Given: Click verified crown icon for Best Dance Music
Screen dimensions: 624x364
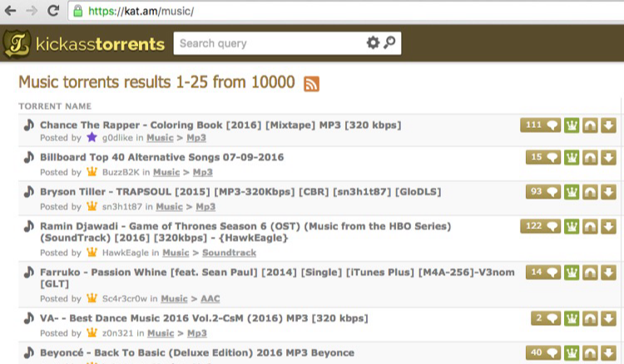Looking at the screenshot, I should pyautogui.click(x=572, y=318).
